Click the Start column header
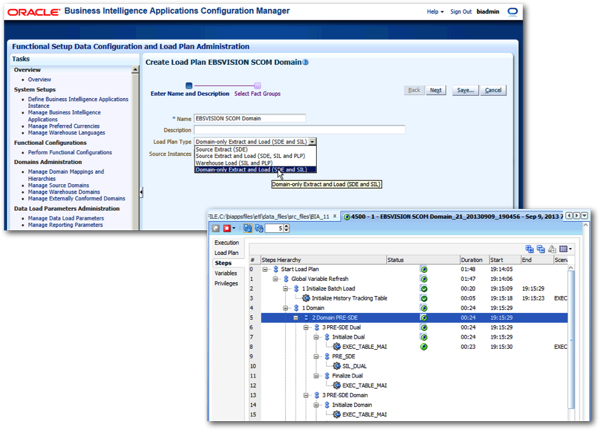 (504, 260)
